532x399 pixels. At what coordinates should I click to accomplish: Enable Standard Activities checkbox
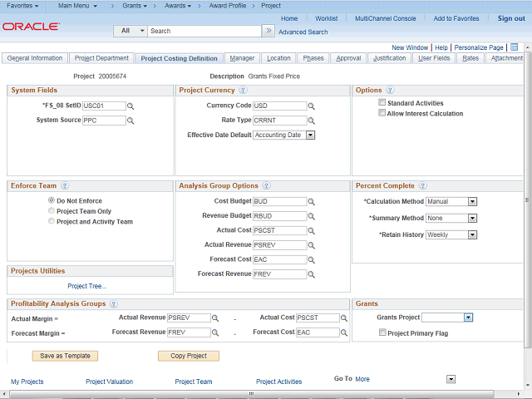pos(382,103)
